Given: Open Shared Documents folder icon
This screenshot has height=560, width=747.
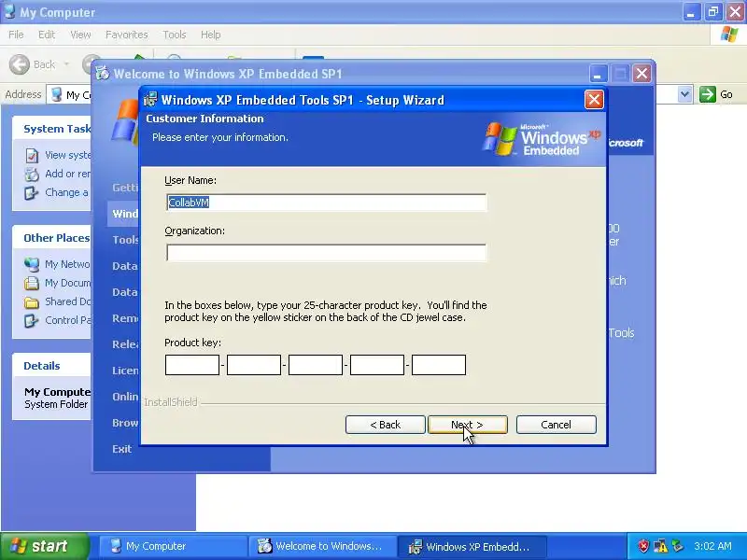Looking at the screenshot, I should pos(32,301).
